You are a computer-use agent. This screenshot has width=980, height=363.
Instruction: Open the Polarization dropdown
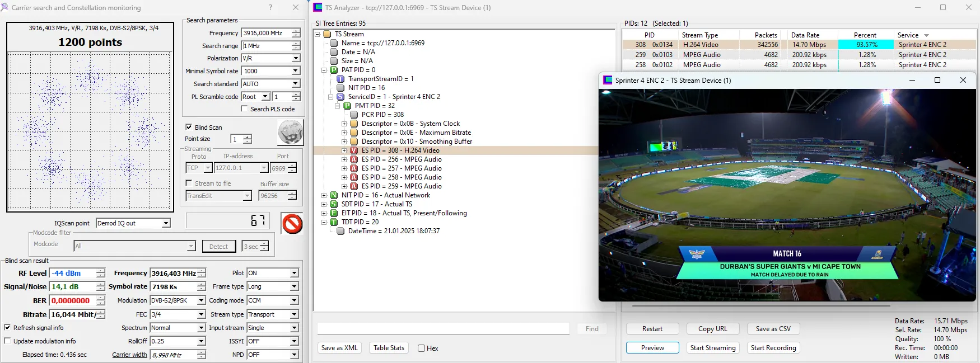point(295,58)
